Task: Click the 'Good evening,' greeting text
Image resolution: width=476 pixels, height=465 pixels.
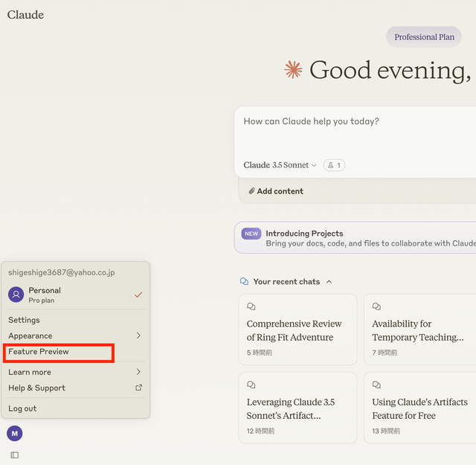Action: pyautogui.click(x=390, y=71)
